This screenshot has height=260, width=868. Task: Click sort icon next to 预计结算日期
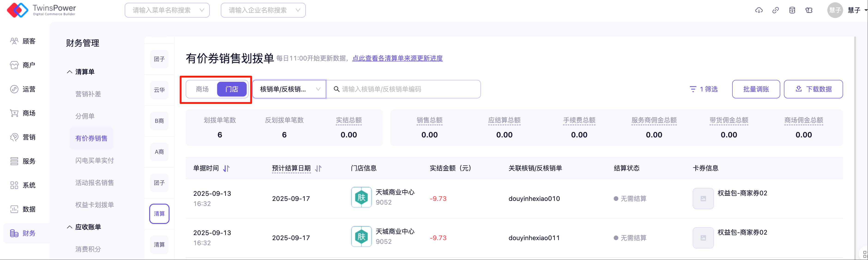[319, 168]
